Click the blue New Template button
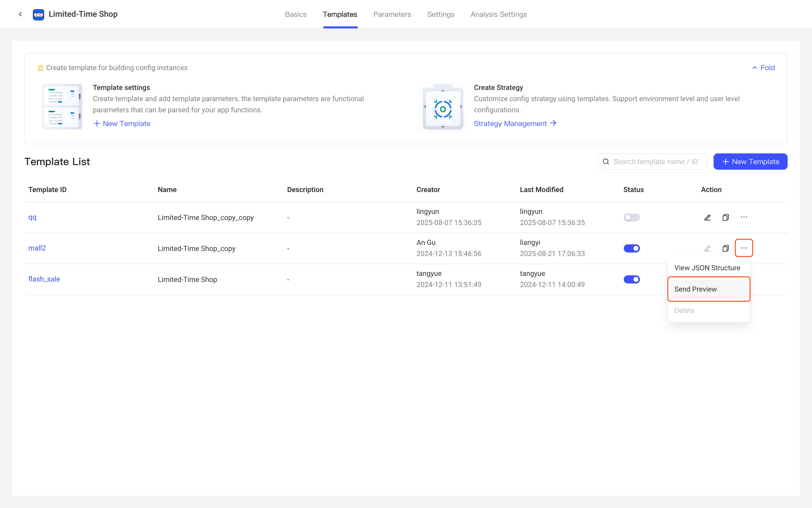 tap(750, 162)
